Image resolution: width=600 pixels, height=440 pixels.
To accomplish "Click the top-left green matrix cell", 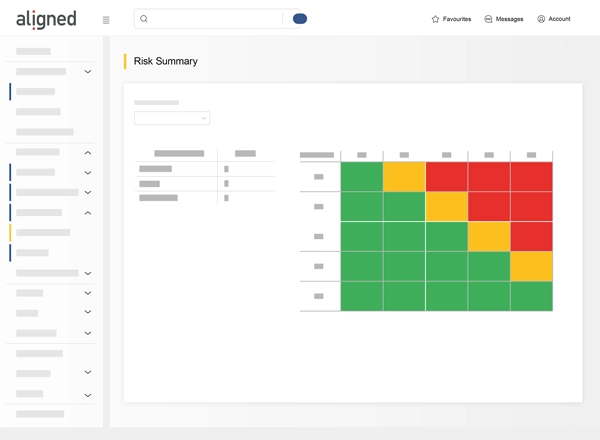I will (x=362, y=176).
